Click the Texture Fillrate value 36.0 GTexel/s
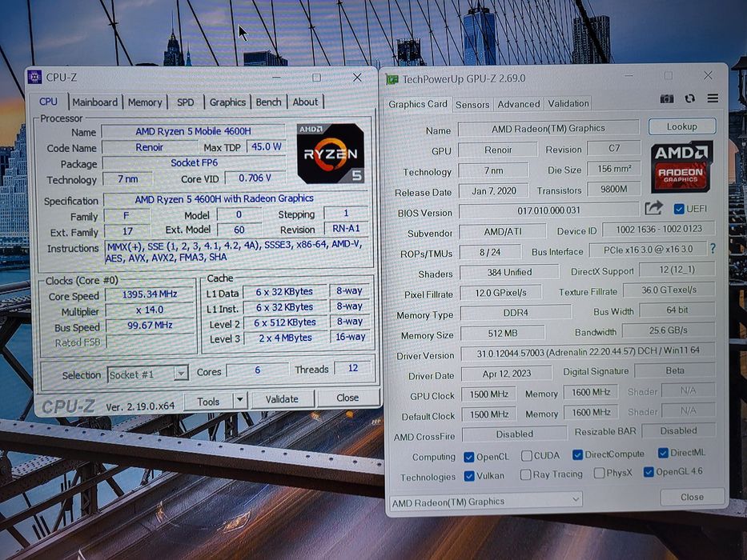The width and height of the screenshot is (747, 560). 669,290
